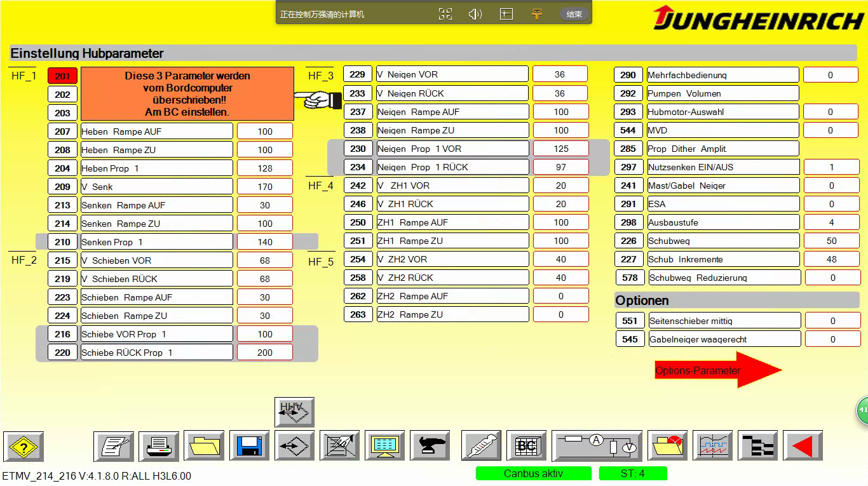
Task: Toggle the orange pin icon in remote bar
Action: pyautogui.click(x=537, y=14)
